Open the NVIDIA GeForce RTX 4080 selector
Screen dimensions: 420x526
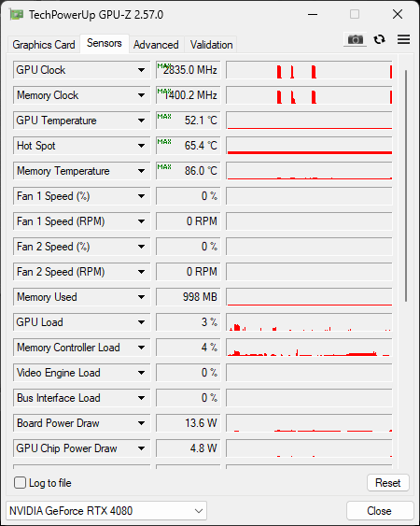pyautogui.click(x=106, y=511)
